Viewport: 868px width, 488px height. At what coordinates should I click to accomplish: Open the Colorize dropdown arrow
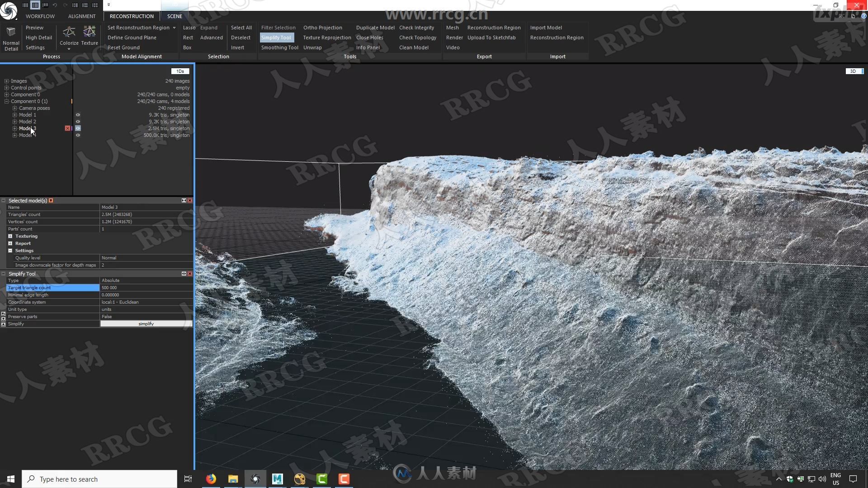(x=69, y=49)
